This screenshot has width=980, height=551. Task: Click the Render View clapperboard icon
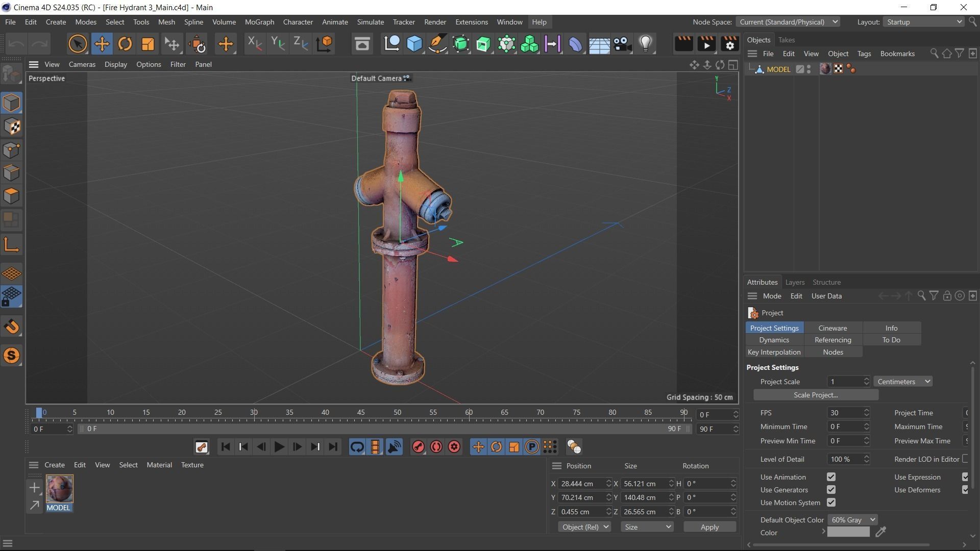click(683, 44)
